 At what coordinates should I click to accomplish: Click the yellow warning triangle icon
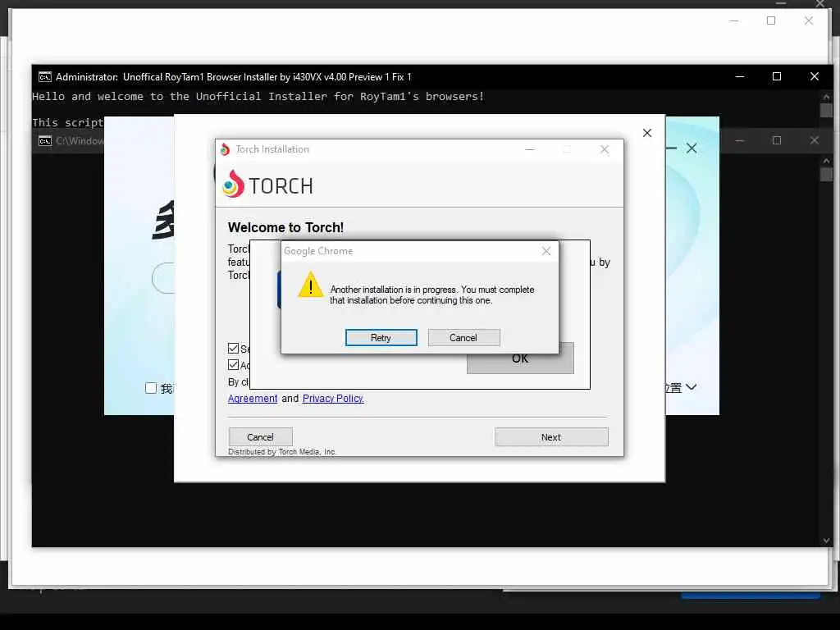311,285
